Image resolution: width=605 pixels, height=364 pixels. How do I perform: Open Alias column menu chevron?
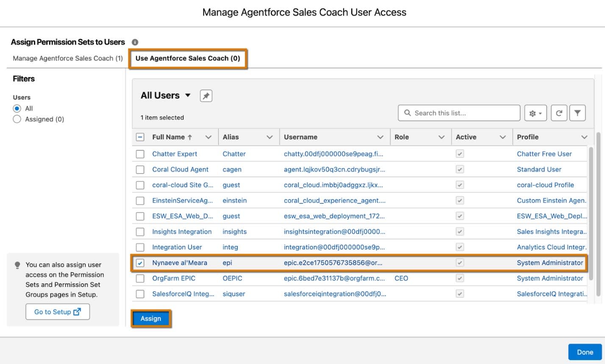click(x=269, y=137)
